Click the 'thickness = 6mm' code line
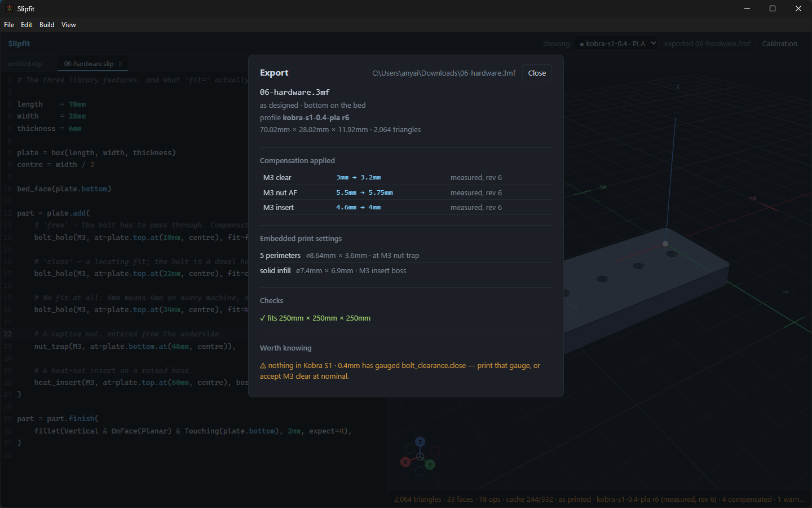The height and width of the screenshot is (508, 812). pyautogui.click(x=49, y=129)
